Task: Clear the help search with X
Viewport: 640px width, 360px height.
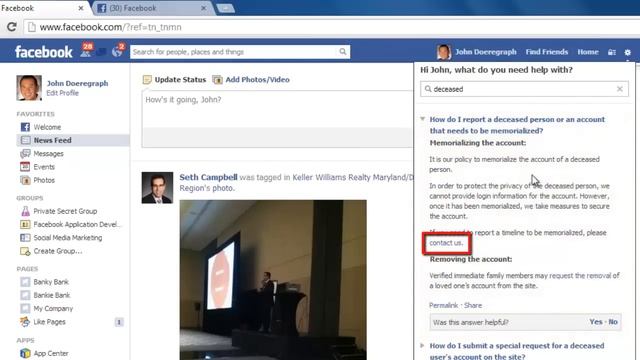Action: [620, 89]
